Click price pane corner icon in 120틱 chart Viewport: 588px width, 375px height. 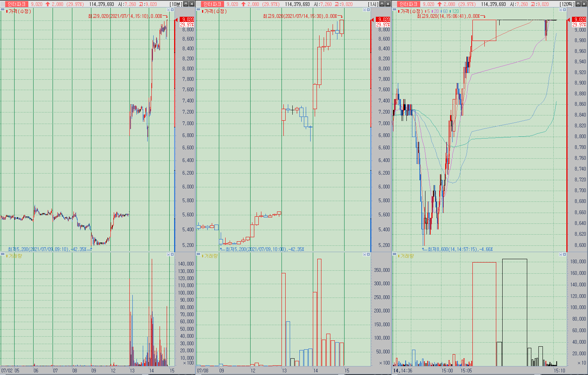tap(394, 10)
